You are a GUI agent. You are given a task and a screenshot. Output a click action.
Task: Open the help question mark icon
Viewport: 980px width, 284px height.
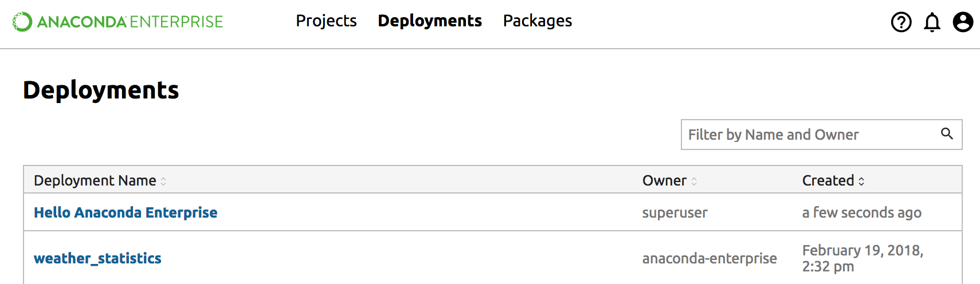tap(901, 22)
